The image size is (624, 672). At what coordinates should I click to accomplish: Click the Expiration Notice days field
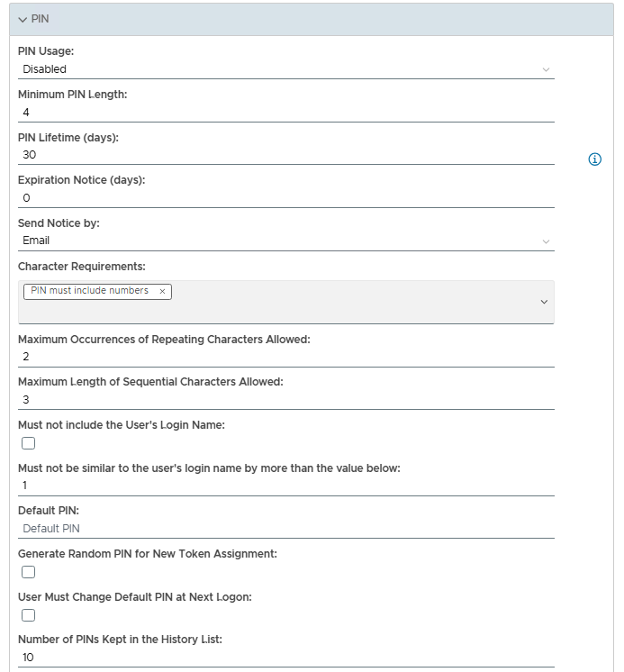(285, 198)
